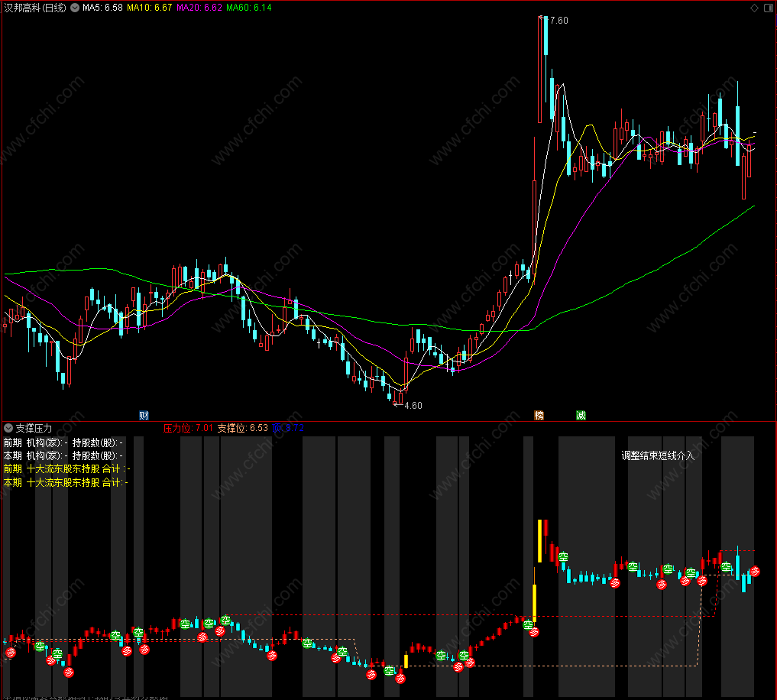Click the blue 财 marker on the timeline
The height and width of the screenshot is (700, 777).
pos(144,416)
